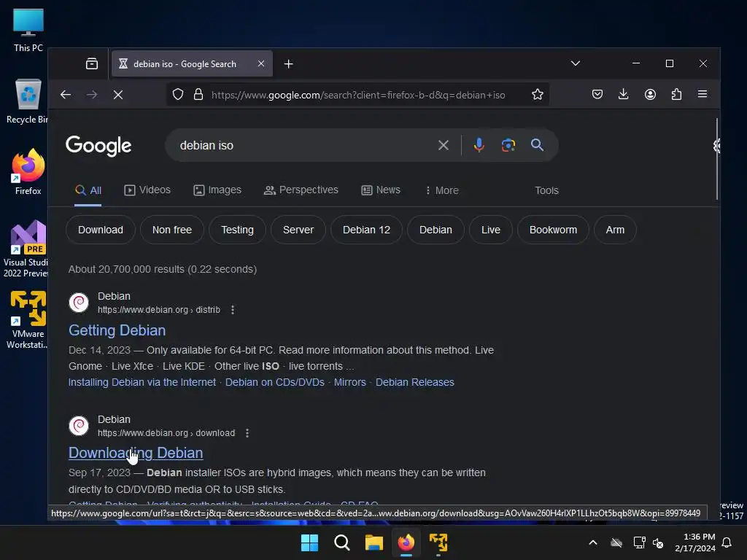The width and height of the screenshot is (747, 560).
Task: Stop loading the page
Action: (x=118, y=95)
